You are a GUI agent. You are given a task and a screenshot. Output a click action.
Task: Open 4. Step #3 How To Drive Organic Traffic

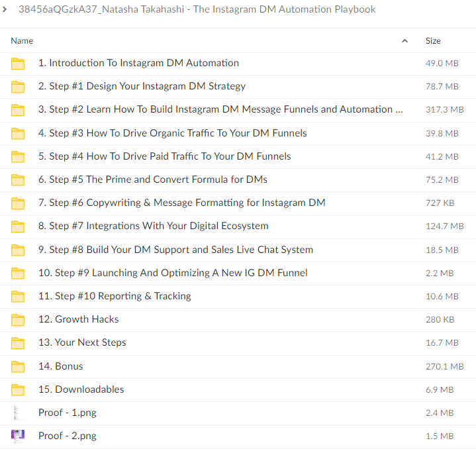[172, 133]
